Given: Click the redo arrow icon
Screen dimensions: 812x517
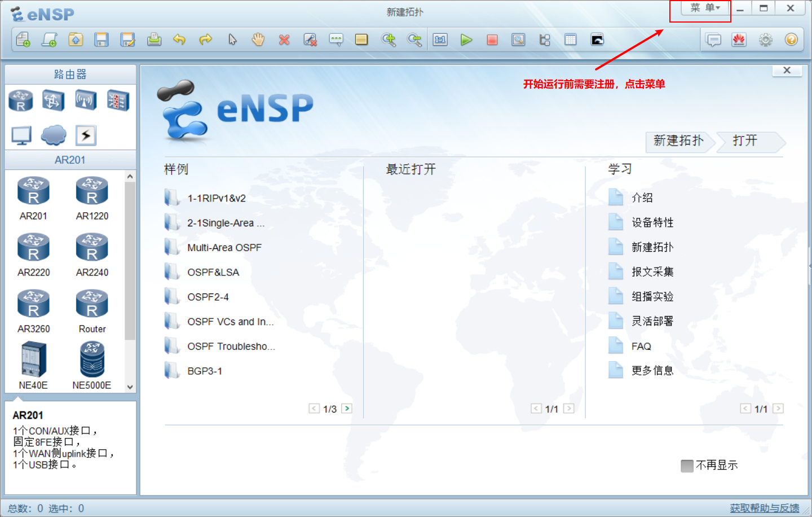Looking at the screenshot, I should coord(206,40).
